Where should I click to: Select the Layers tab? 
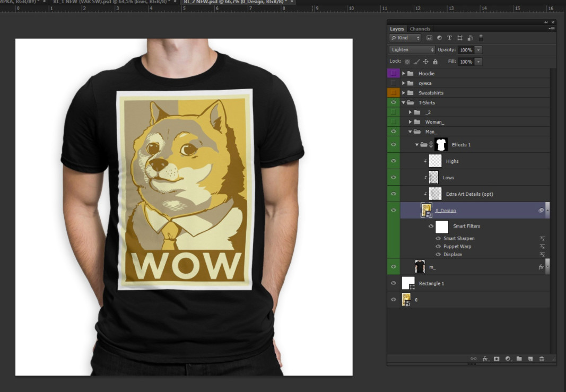click(397, 29)
